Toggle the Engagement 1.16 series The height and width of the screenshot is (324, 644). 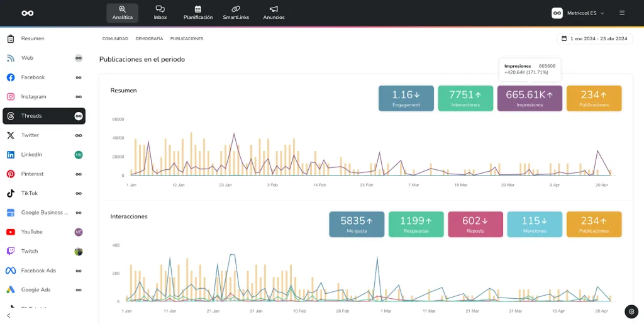click(x=406, y=98)
